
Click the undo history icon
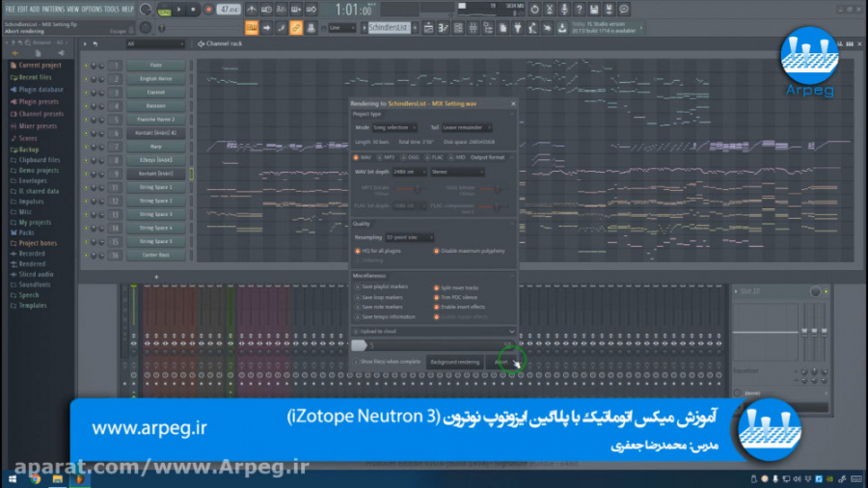click(x=534, y=10)
